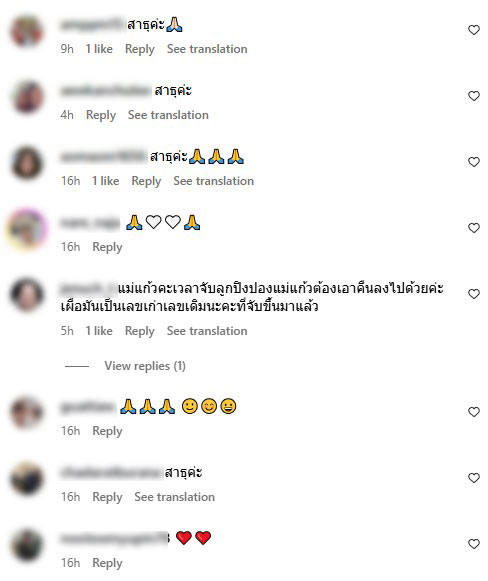Open 1 like count on 9h comment
488x581 pixels.
point(99,49)
